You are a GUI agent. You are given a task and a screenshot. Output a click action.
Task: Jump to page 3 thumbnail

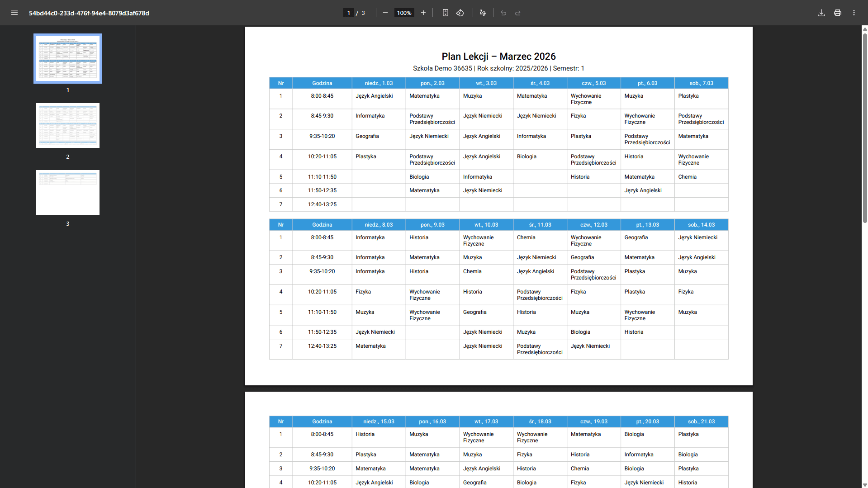tap(68, 192)
